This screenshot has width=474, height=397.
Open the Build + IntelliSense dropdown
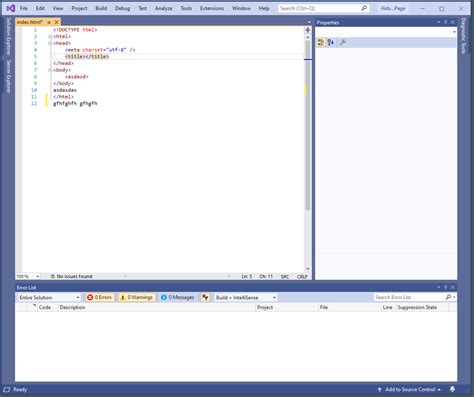click(x=246, y=297)
